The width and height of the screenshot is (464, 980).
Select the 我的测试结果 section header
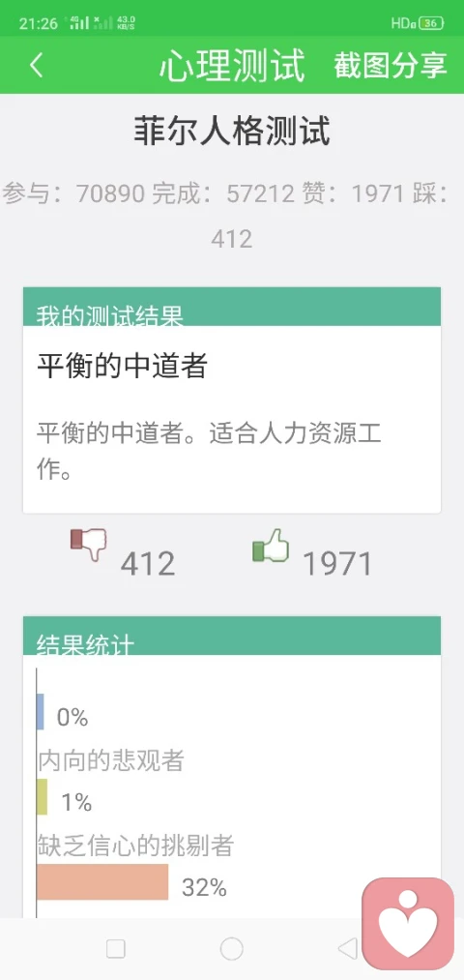pyautogui.click(x=232, y=307)
